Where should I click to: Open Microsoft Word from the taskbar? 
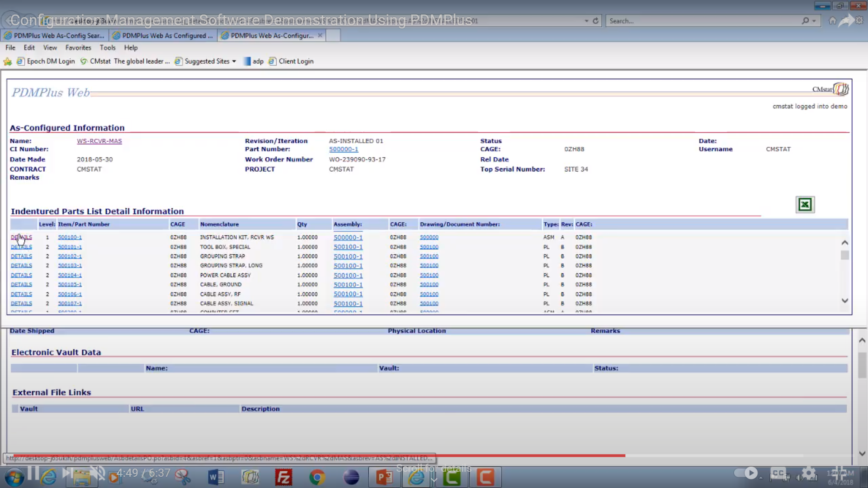tap(216, 477)
